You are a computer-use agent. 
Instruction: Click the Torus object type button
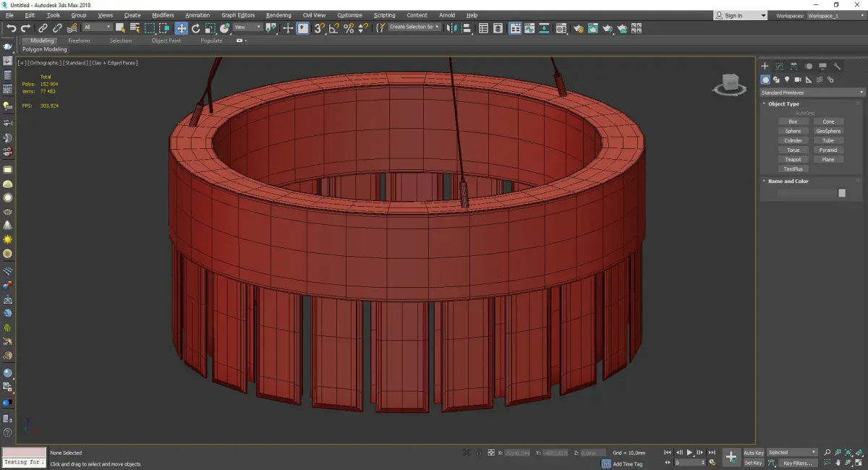[793, 150]
